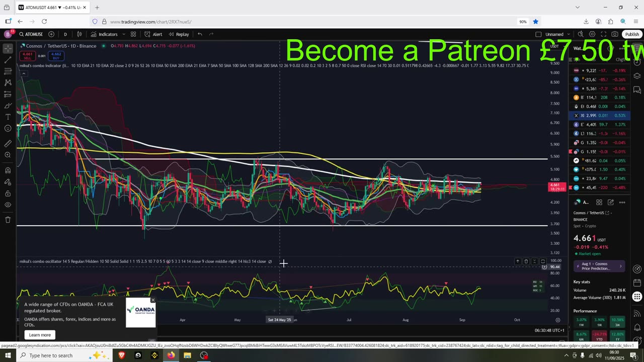Screen dimensions: 644x362
Task: Undo the last chart action
Action: click(200, 34)
